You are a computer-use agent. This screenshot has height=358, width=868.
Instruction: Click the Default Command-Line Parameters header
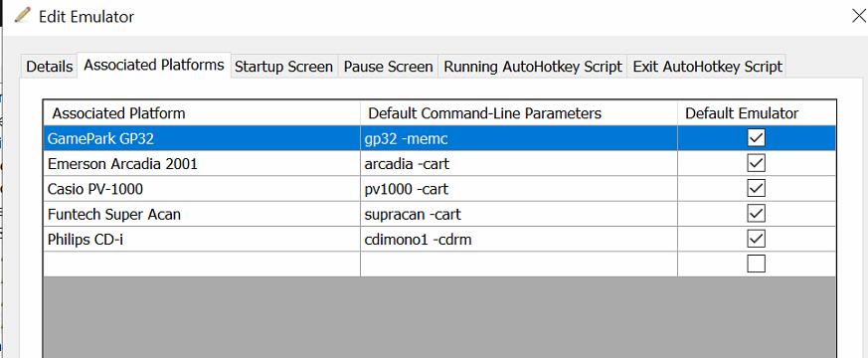pos(519,113)
